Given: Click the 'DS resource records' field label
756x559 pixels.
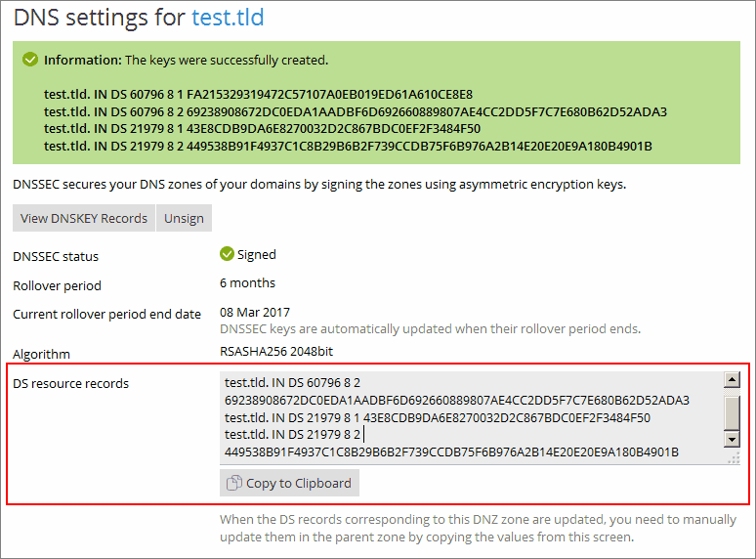Looking at the screenshot, I should [70, 383].
